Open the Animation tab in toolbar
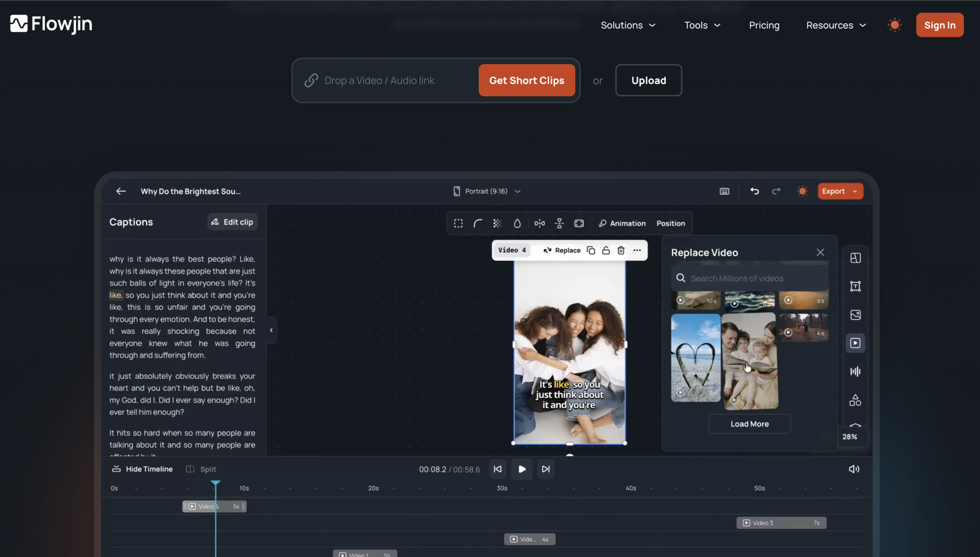The width and height of the screenshot is (980, 557). click(622, 224)
